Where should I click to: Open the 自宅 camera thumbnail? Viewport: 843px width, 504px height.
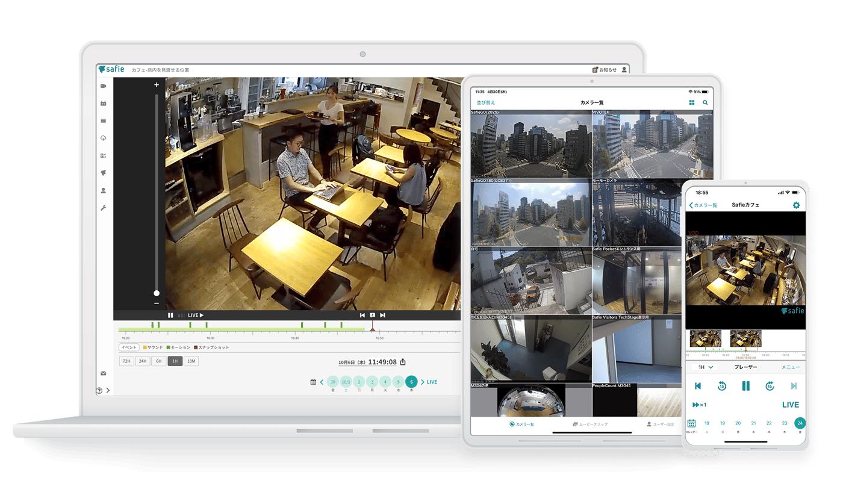pos(530,281)
